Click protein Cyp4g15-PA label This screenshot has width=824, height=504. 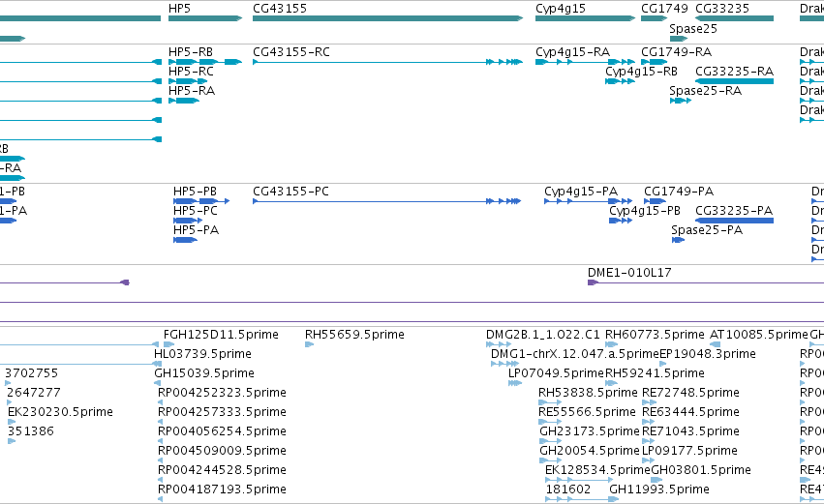click(x=581, y=192)
